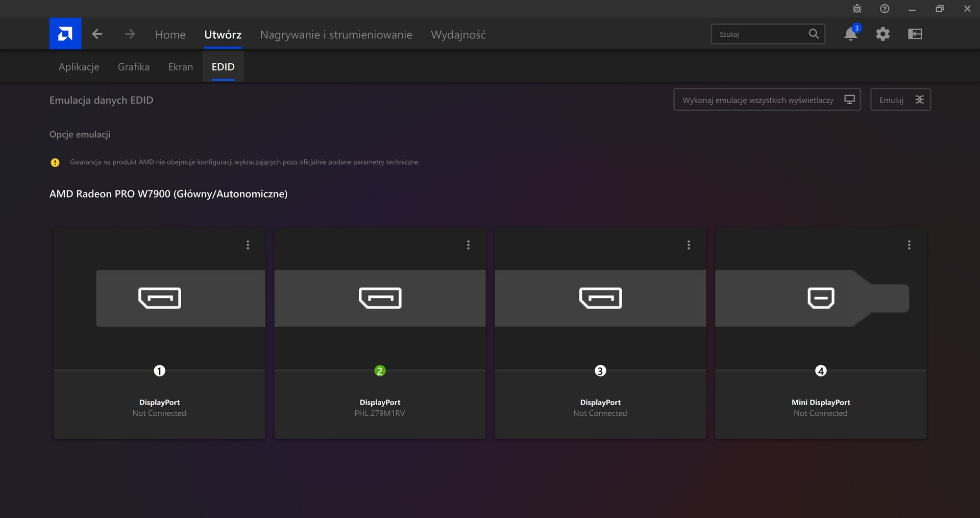The width and height of the screenshot is (980, 518).
Task: Click the Emuluj button
Action: tap(900, 100)
